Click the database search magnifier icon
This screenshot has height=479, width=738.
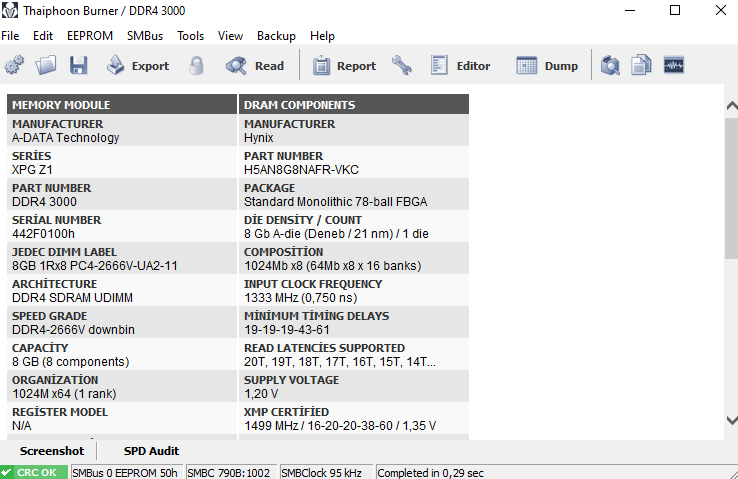click(x=610, y=66)
